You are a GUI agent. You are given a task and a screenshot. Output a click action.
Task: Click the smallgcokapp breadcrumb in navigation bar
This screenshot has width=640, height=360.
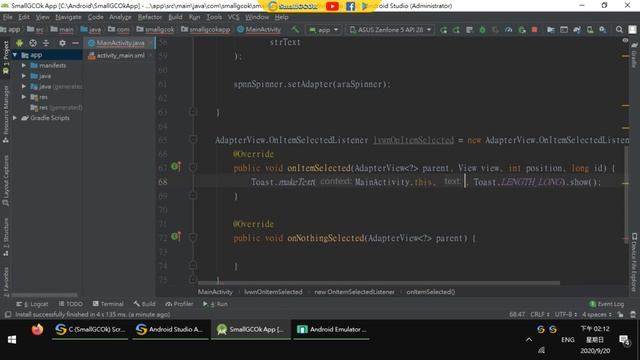click(x=206, y=30)
